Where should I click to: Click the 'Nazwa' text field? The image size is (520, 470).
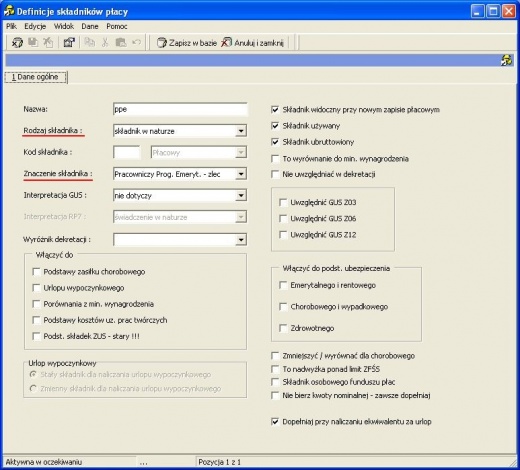[x=180, y=109]
